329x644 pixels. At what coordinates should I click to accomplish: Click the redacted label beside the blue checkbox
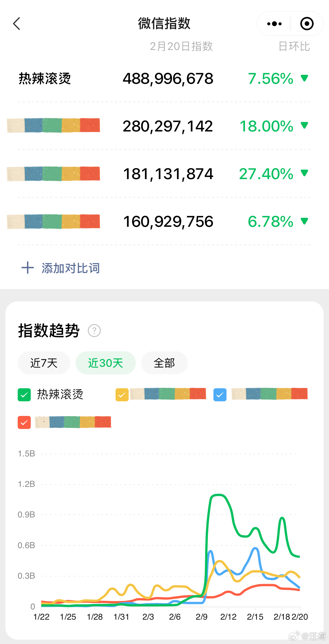coord(270,394)
